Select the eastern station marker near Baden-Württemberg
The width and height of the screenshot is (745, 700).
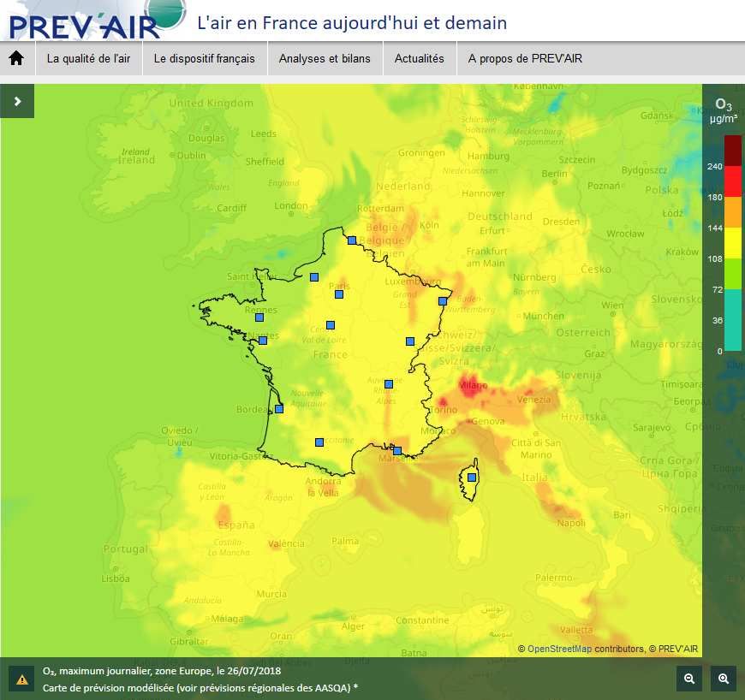pyautogui.click(x=443, y=301)
